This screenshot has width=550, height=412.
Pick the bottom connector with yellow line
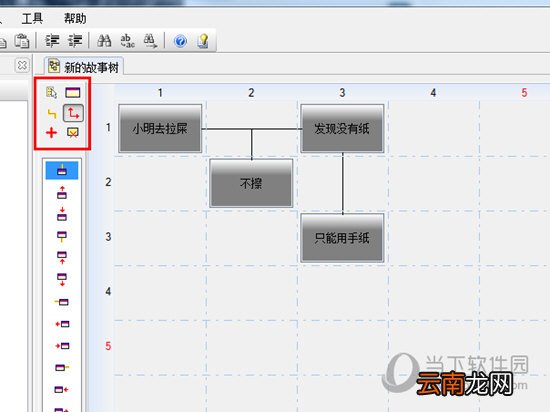[62, 236]
